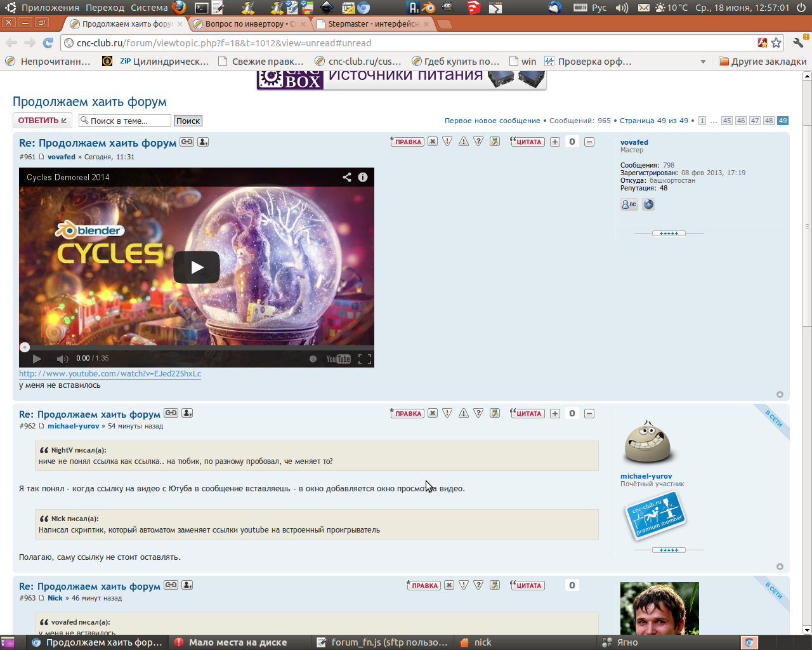This screenshot has height=650, width=812.
Task: Mute the embedded YouTube video
Action: 62,359
